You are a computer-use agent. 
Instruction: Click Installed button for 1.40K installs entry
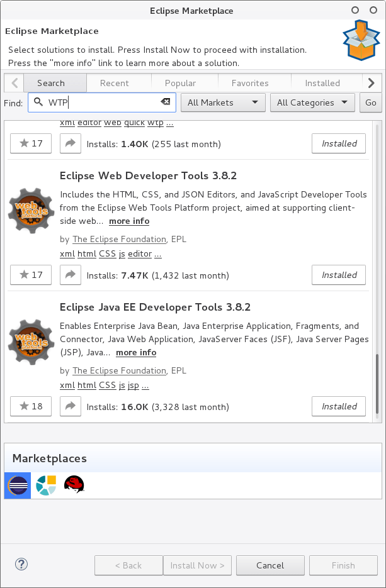(339, 143)
